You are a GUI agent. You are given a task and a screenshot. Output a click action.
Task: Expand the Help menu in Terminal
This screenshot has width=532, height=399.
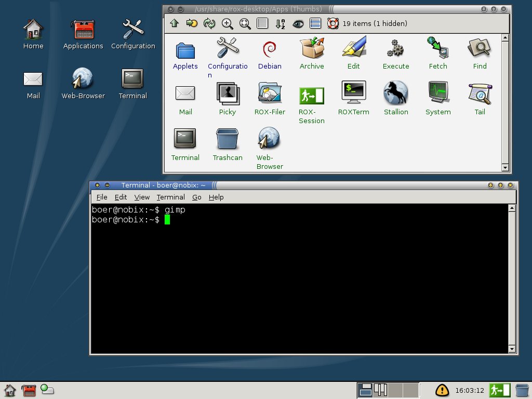coord(216,197)
